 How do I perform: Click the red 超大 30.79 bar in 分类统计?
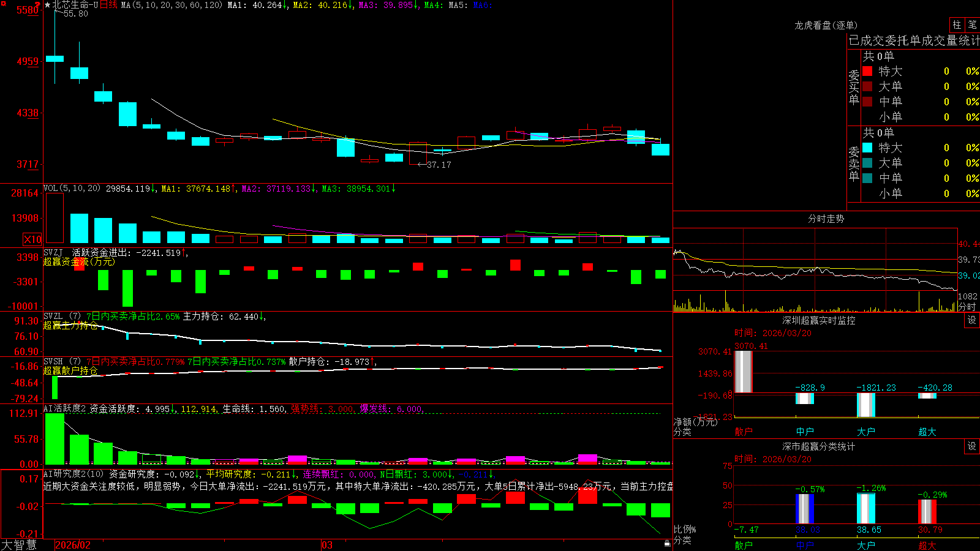927,512
